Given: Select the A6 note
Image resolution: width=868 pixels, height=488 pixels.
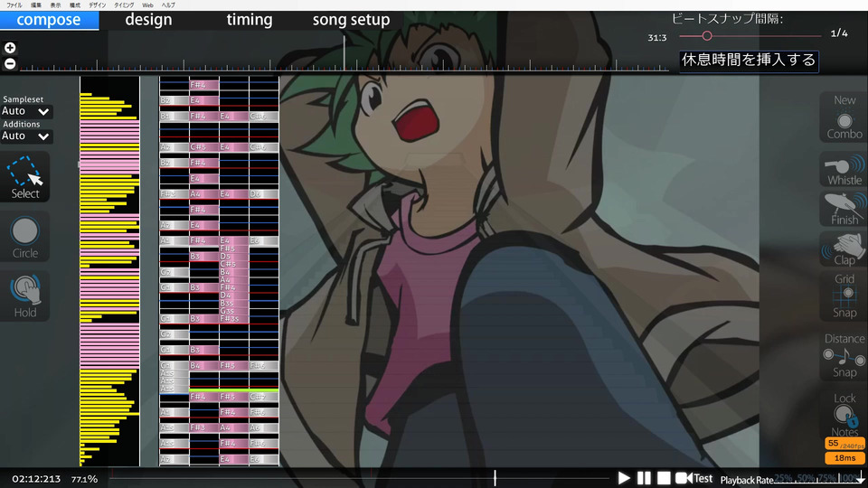Looking at the screenshot, I should 263,427.
